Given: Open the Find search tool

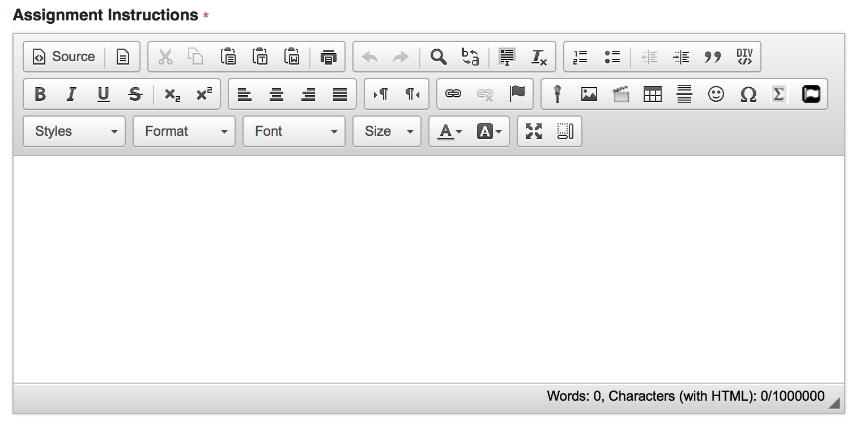Looking at the screenshot, I should [x=439, y=57].
